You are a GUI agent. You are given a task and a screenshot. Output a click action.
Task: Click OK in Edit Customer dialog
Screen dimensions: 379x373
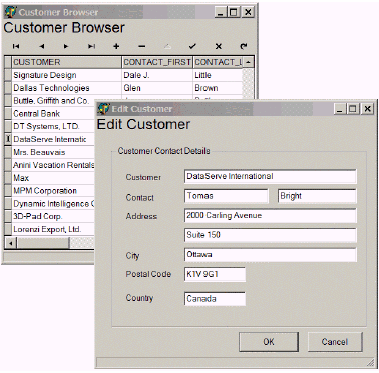pos(269,342)
